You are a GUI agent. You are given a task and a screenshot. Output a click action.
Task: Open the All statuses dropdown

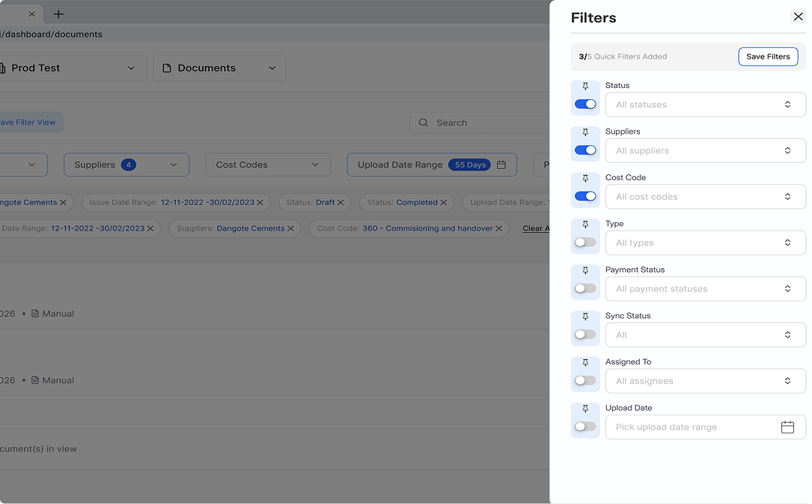(705, 104)
